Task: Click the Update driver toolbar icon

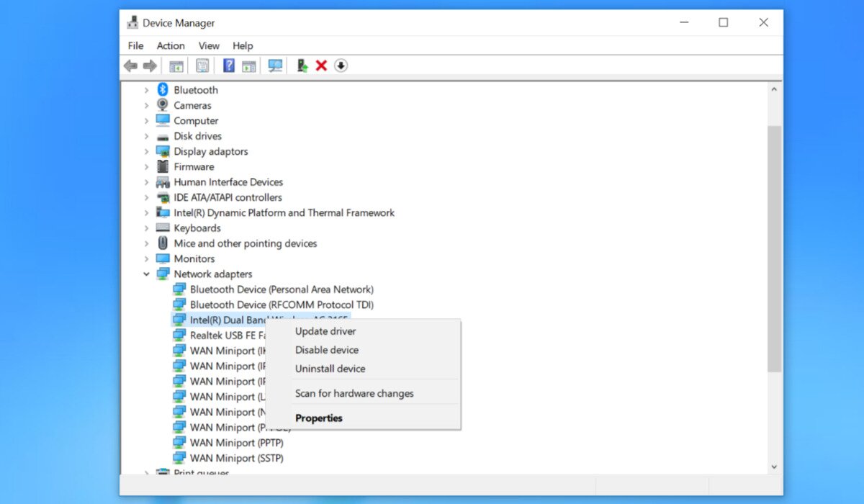Action: pyautogui.click(x=301, y=66)
